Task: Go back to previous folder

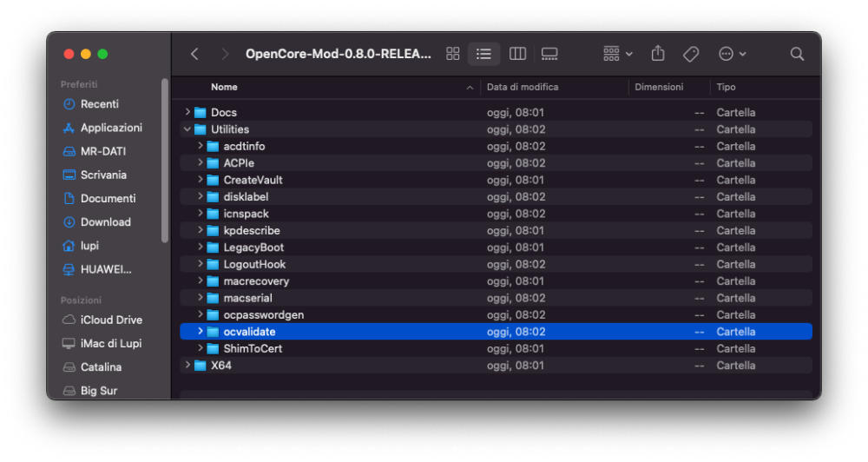Action: [x=194, y=54]
